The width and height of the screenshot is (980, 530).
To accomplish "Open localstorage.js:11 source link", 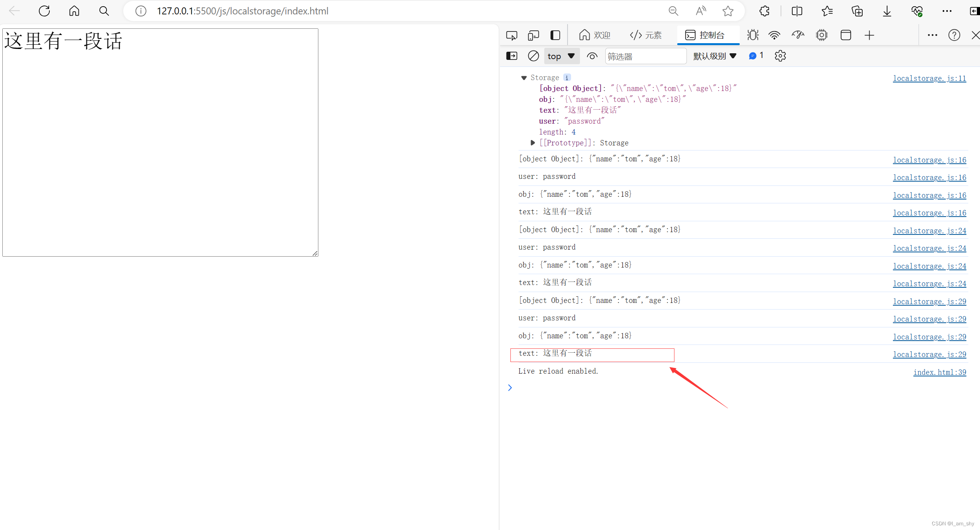I will (x=929, y=78).
